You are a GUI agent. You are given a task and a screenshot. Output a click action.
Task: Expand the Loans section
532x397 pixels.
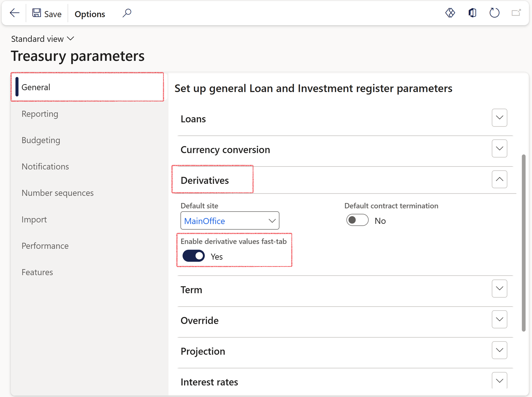[x=499, y=118]
